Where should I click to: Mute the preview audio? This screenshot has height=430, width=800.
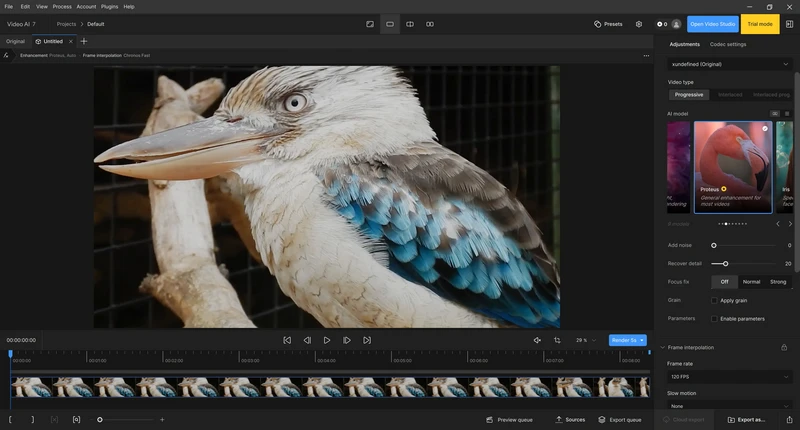pyautogui.click(x=537, y=340)
